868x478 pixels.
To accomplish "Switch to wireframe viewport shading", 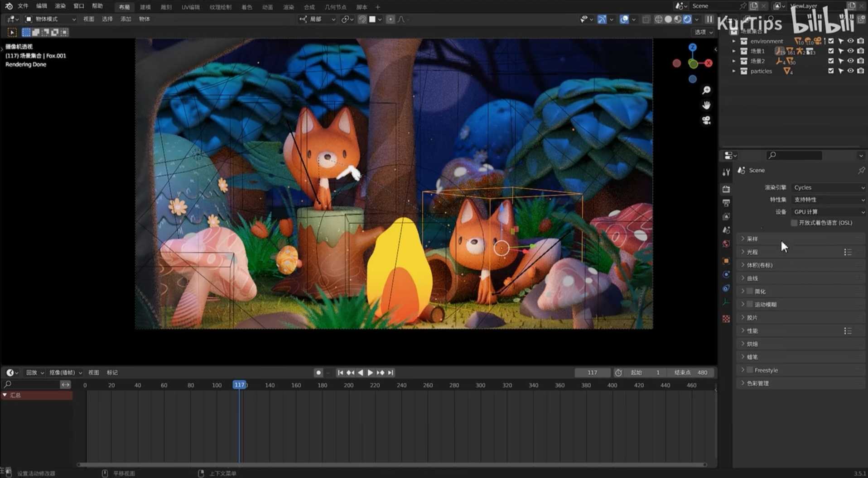I will click(659, 19).
